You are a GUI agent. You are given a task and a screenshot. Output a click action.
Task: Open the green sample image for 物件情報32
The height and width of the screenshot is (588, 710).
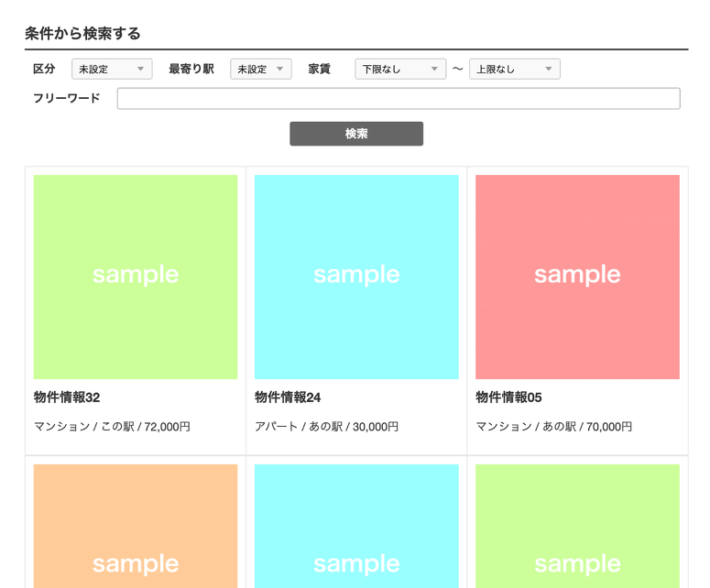click(136, 277)
